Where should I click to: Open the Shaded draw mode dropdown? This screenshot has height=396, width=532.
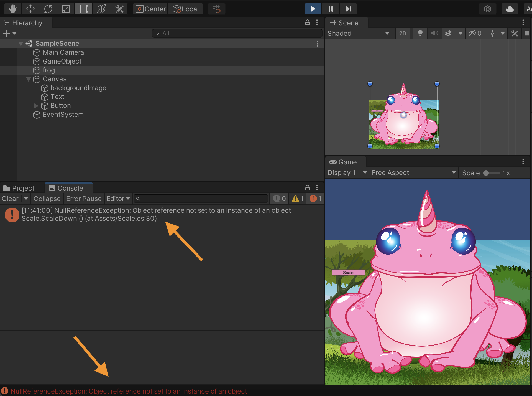pos(358,34)
